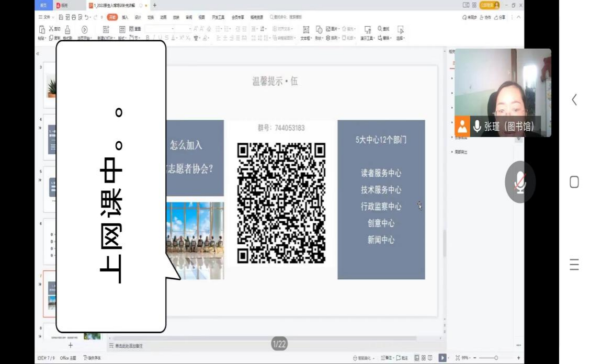
Task: Click the Reset slide icon
Action: coord(131,29)
